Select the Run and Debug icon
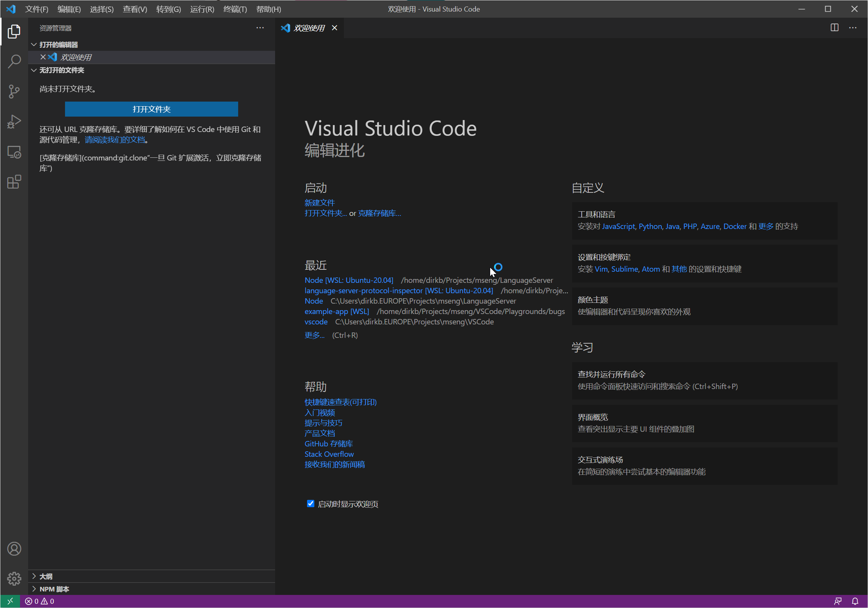Viewport: 868px width, 608px height. click(x=14, y=122)
